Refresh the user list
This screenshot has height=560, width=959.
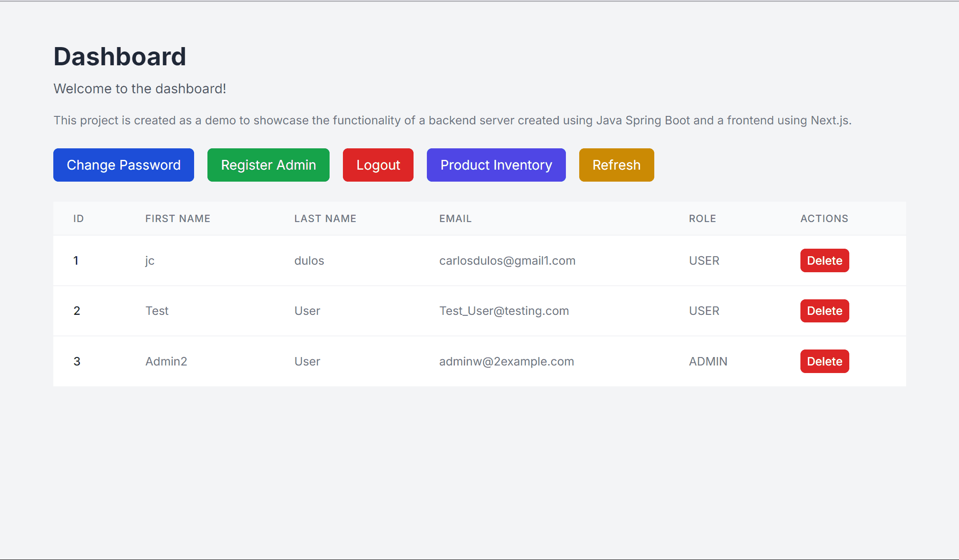(616, 165)
